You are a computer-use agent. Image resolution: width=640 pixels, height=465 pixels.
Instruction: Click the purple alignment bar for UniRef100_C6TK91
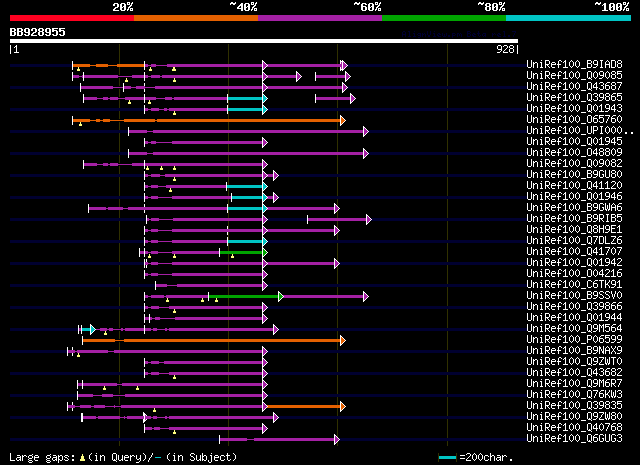[211, 285]
